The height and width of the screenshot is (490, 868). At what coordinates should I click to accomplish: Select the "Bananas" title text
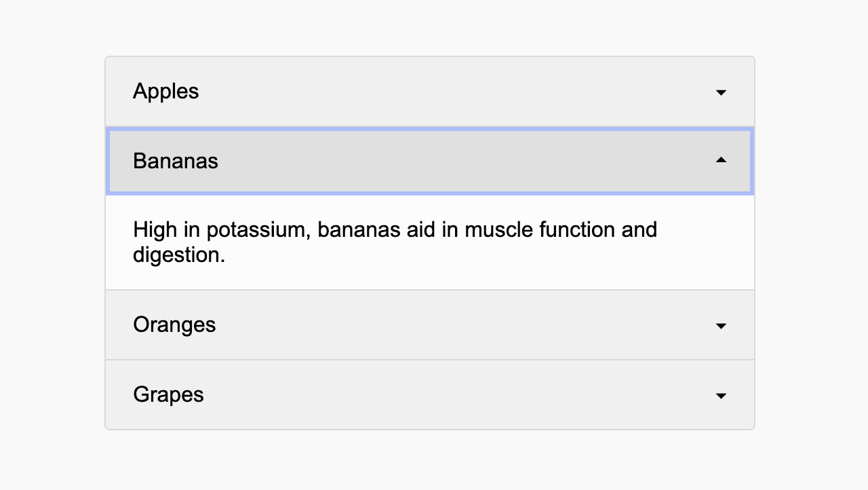point(175,162)
